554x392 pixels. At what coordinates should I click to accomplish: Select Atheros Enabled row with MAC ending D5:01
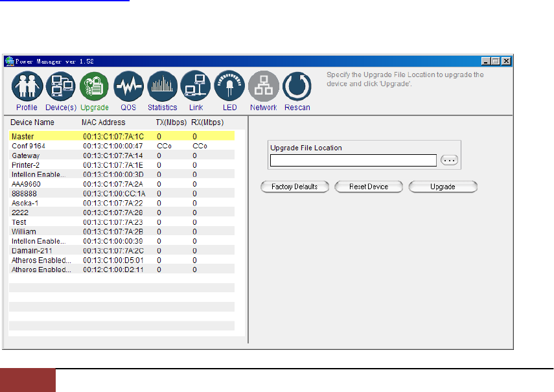(x=122, y=260)
